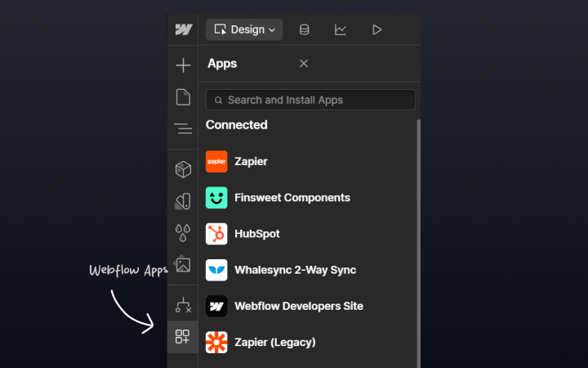Open the Assets image icon

click(183, 264)
